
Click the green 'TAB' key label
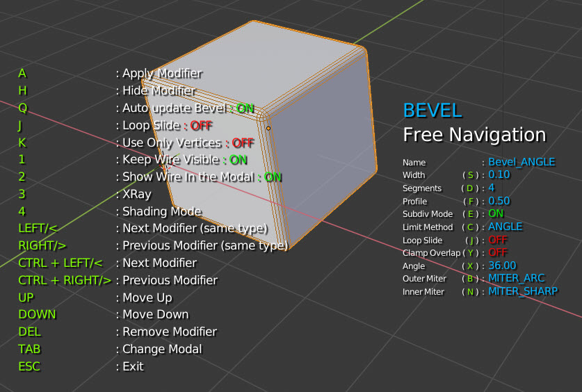(x=29, y=349)
